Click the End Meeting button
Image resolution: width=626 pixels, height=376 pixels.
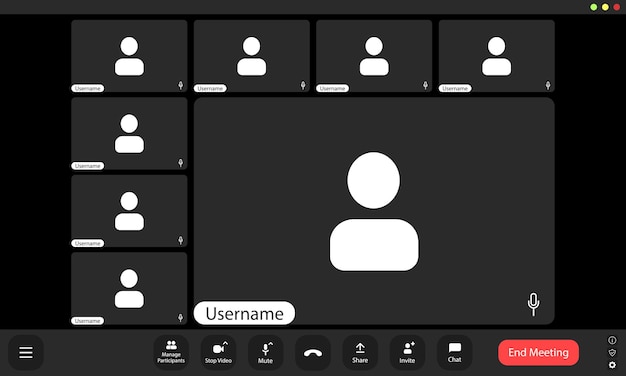(538, 352)
